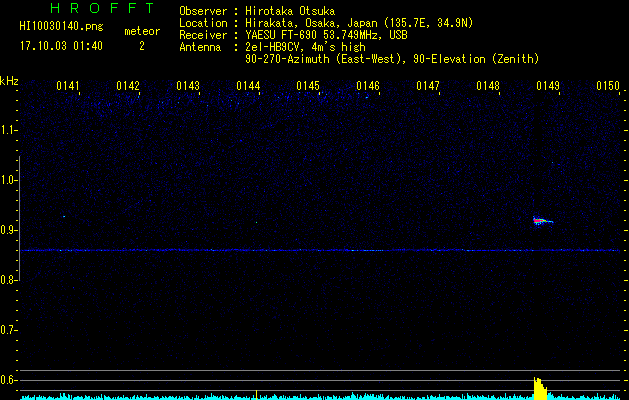Click the 0149 time marker
629x400 pixels.
pos(548,86)
